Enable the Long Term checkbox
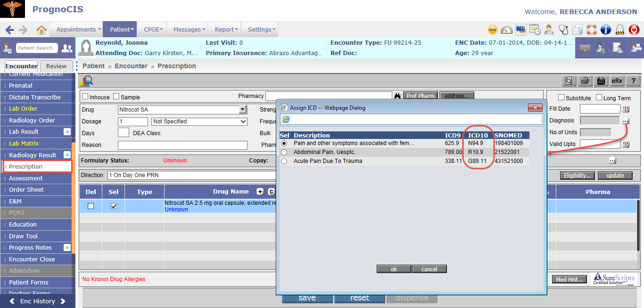The image size is (644, 308). 599,97
